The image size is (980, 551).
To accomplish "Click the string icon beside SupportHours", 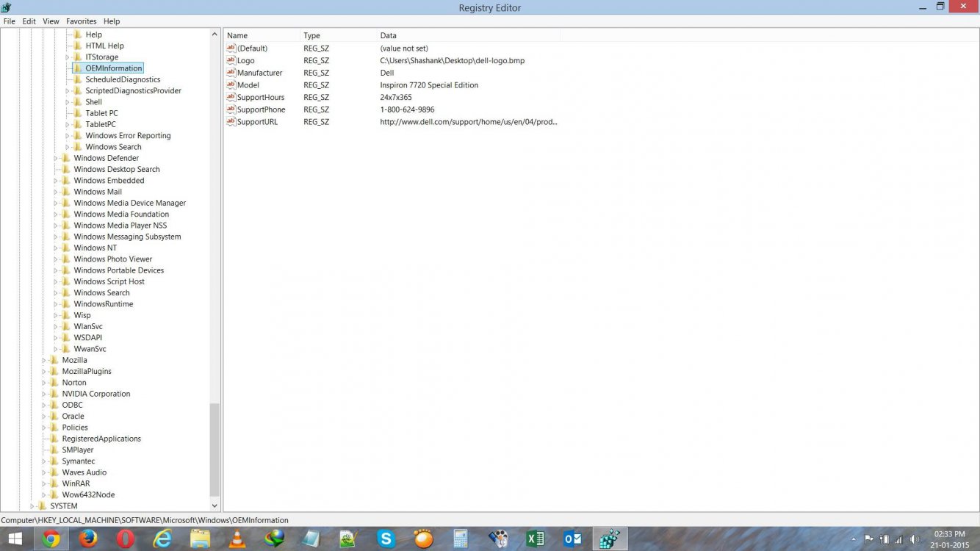I will pos(231,97).
